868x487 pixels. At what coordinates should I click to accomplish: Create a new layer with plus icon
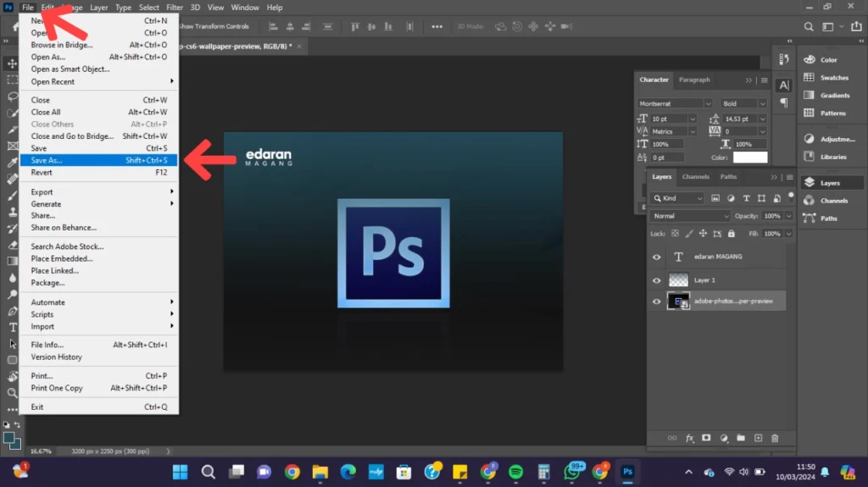tap(758, 438)
